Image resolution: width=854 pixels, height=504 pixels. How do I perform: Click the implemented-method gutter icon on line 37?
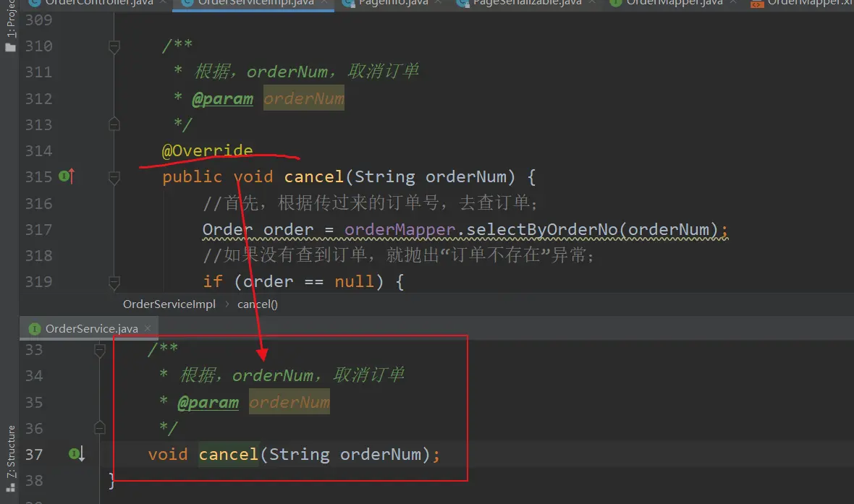77,453
